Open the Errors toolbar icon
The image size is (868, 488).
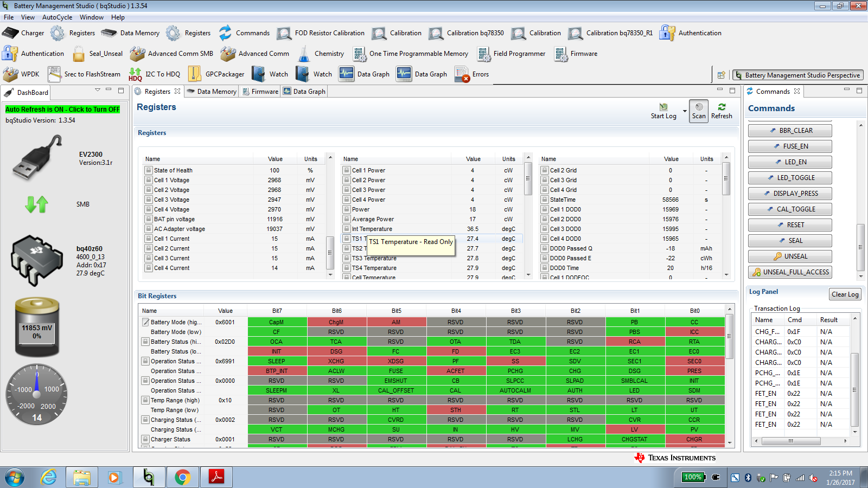coord(462,74)
